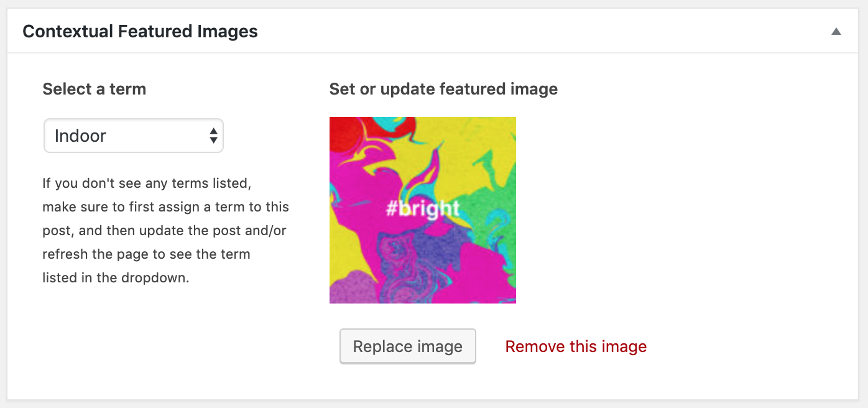
Task: Click the red corner of the featured image
Action: tap(341, 129)
